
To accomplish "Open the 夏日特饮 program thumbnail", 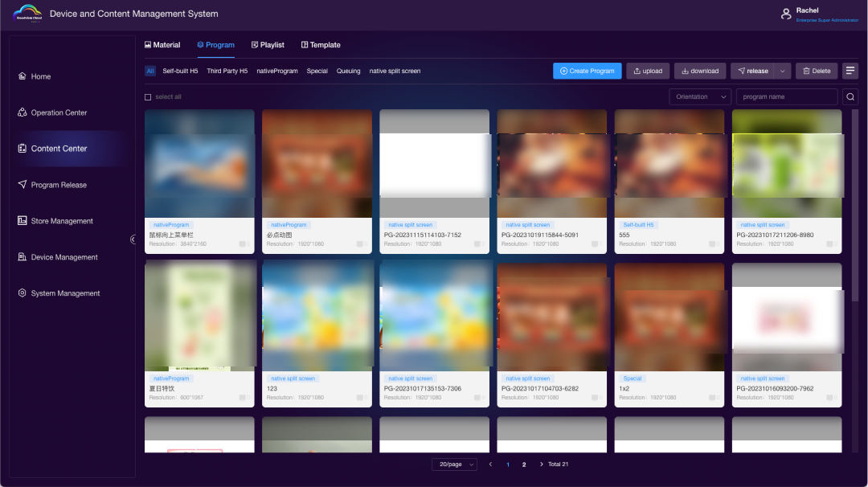I will pos(199,317).
